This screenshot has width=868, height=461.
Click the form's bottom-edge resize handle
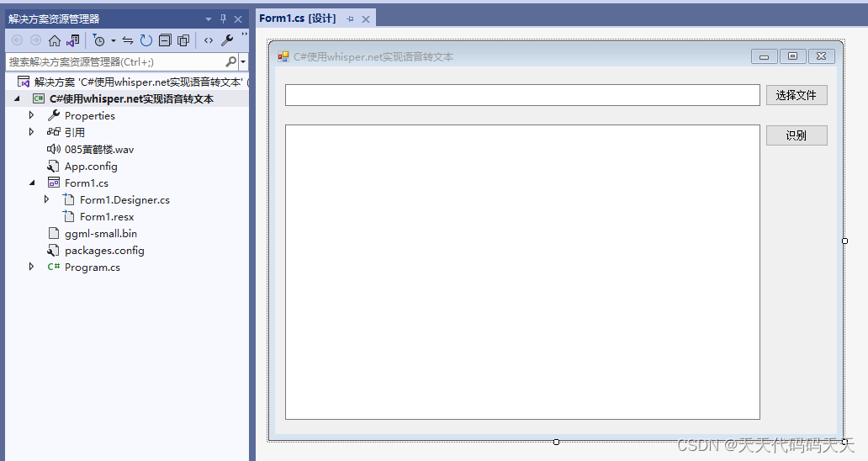(x=556, y=442)
